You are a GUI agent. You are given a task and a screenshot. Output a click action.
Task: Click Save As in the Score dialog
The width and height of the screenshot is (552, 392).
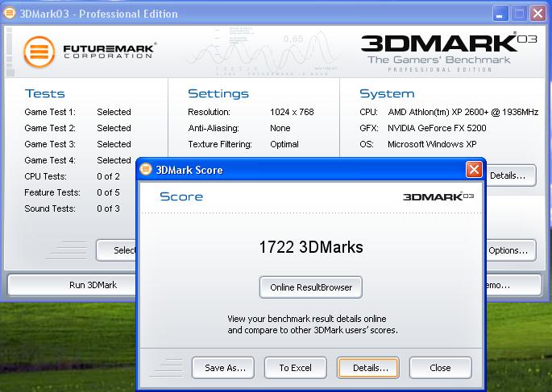pos(223,368)
